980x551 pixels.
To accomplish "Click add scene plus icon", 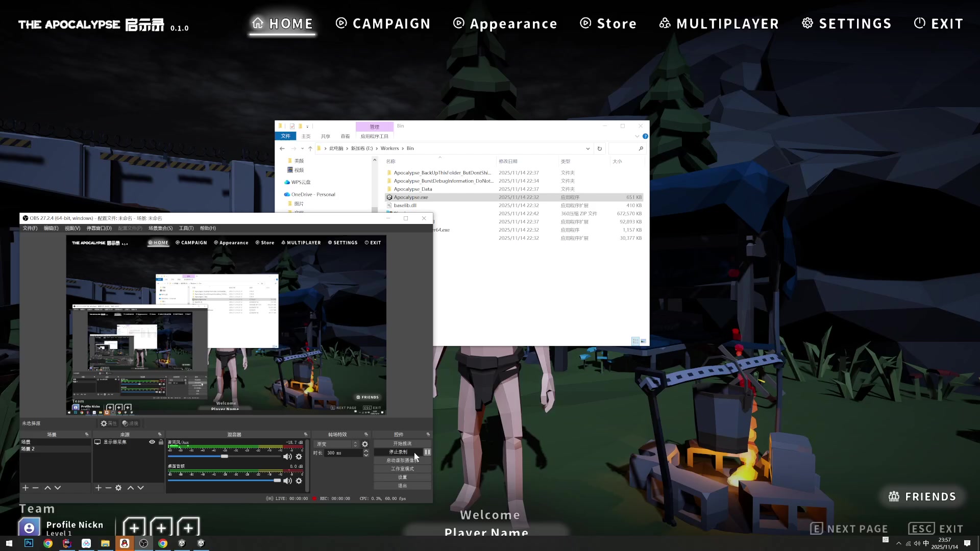I will point(26,488).
